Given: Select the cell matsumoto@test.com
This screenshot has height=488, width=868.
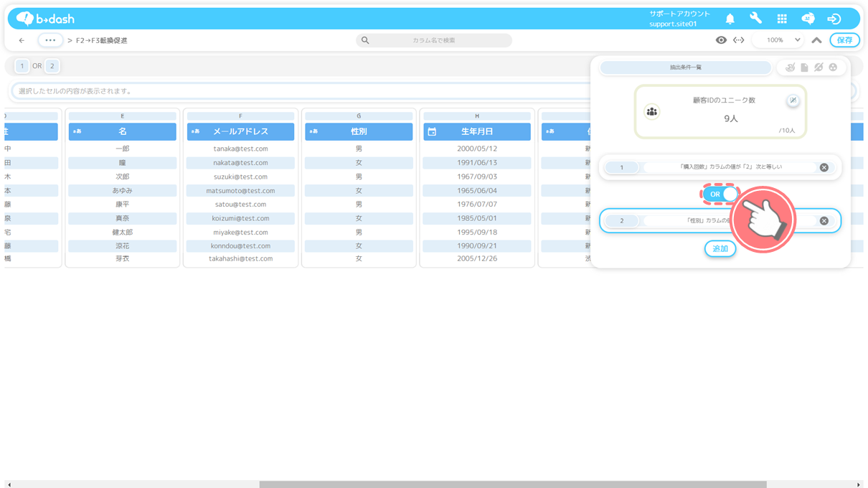Looking at the screenshot, I should coord(240,191).
